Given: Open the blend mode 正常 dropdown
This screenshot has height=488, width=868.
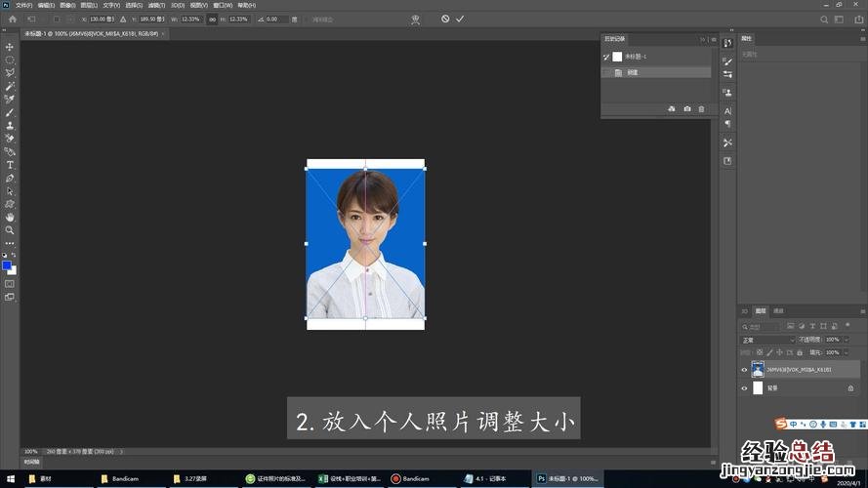Looking at the screenshot, I should [767, 340].
